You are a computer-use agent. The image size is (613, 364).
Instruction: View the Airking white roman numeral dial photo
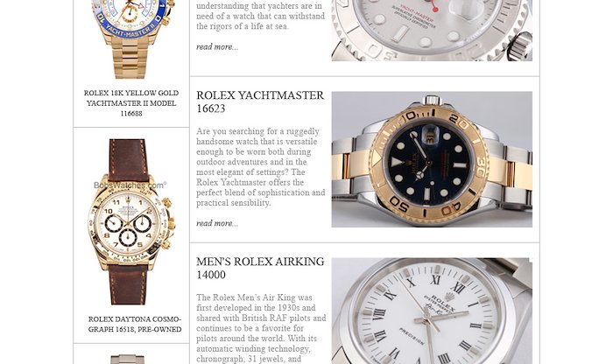point(432,311)
